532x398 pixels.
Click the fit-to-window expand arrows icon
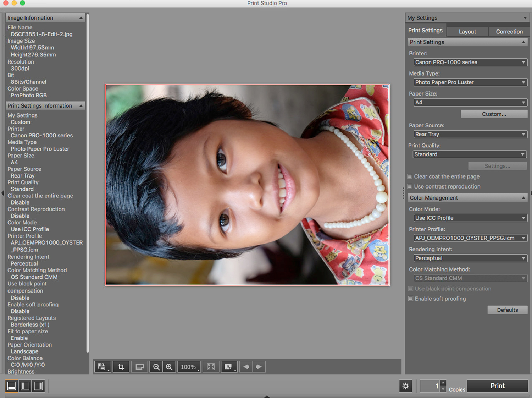211,367
